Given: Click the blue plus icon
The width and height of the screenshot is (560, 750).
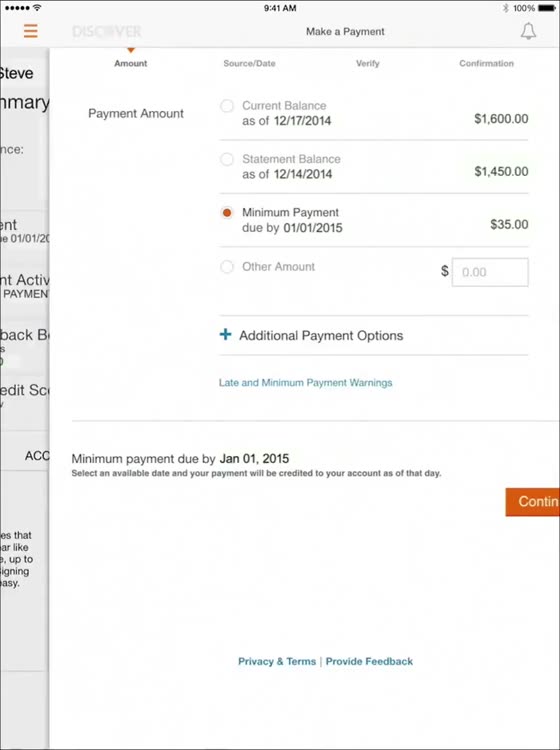Looking at the screenshot, I should 225,334.
